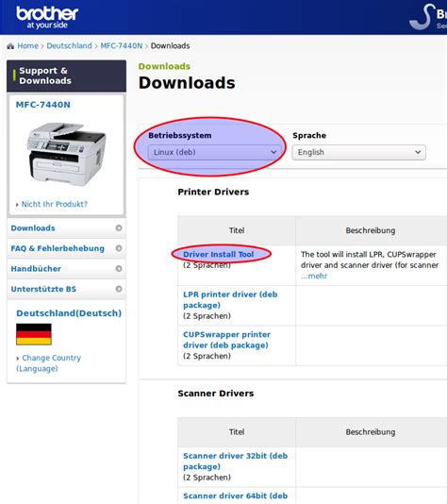Click Titel column header in Scanner Drivers
This screenshot has height=504, width=447.
pos(237,432)
